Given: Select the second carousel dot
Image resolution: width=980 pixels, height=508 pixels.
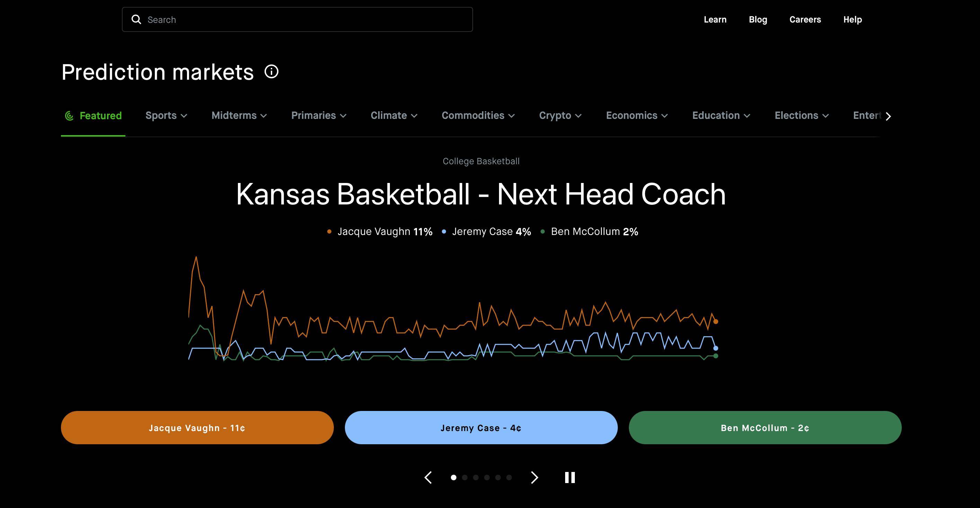Looking at the screenshot, I should tap(464, 478).
